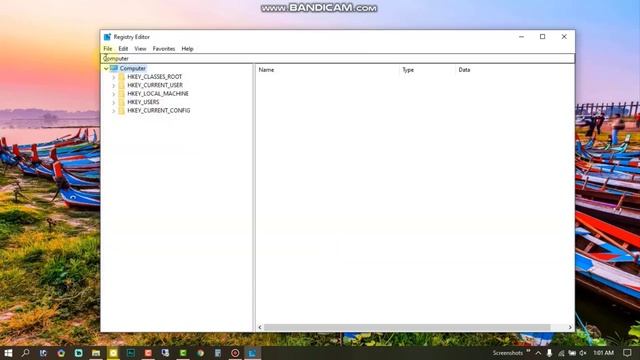
Task: Click the horizontal scrollbar right arrow
Action: coord(570,327)
